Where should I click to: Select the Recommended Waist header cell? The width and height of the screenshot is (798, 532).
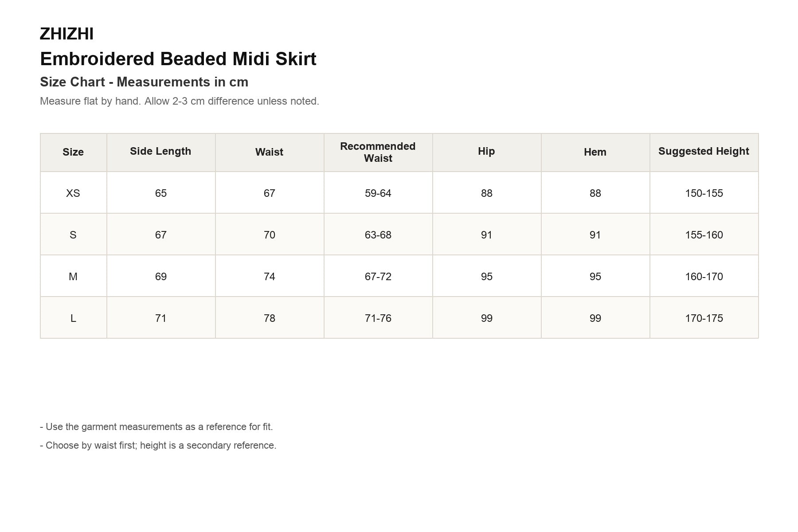(x=378, y=153)
